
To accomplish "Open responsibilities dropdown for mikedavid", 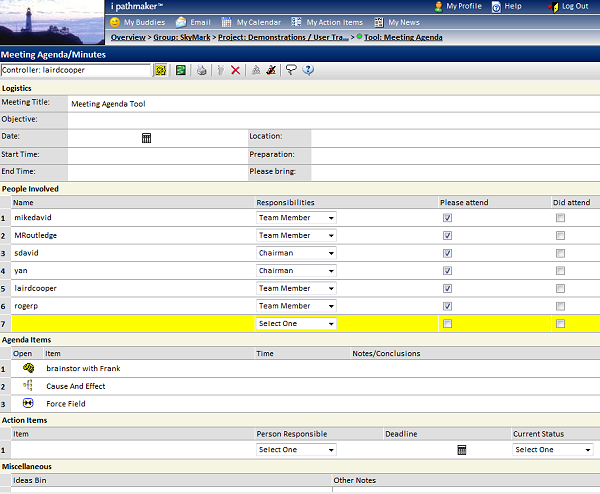I will (x=296, y=218).
